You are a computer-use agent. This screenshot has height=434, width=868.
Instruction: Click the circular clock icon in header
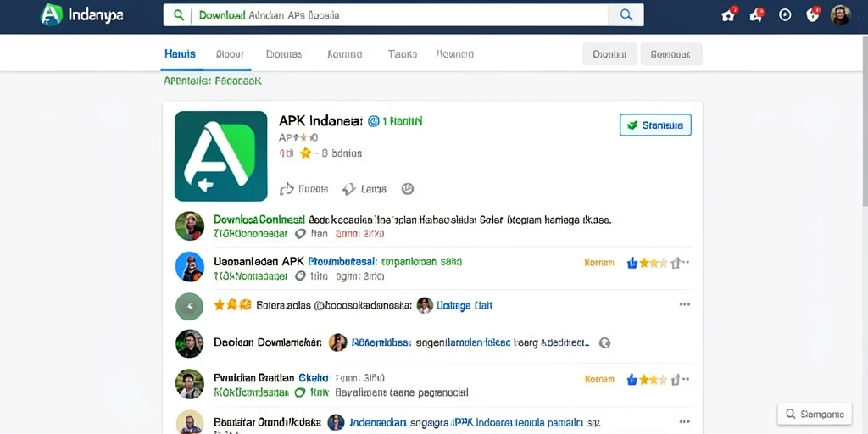tap(785, 15)
